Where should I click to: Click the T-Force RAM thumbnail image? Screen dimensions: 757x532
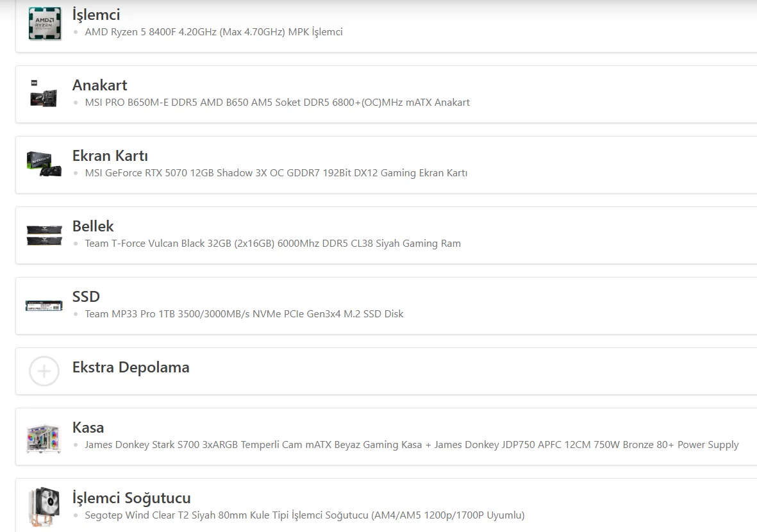coord(44,235)
